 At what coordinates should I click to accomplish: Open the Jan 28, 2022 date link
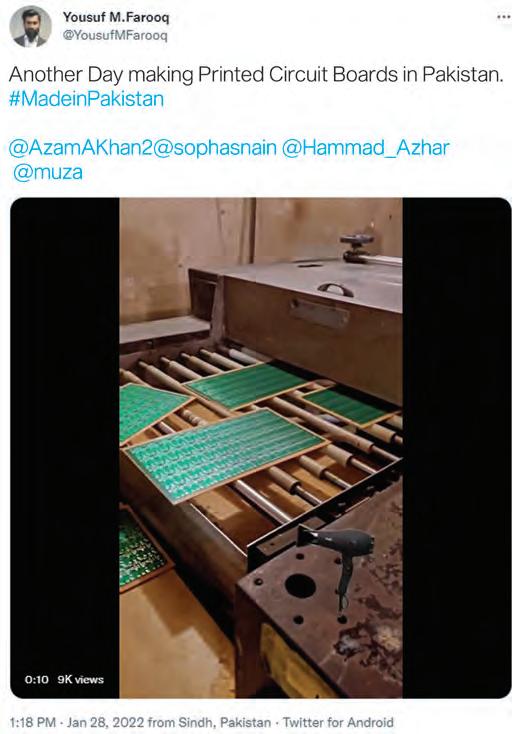[x=106, y=722]
